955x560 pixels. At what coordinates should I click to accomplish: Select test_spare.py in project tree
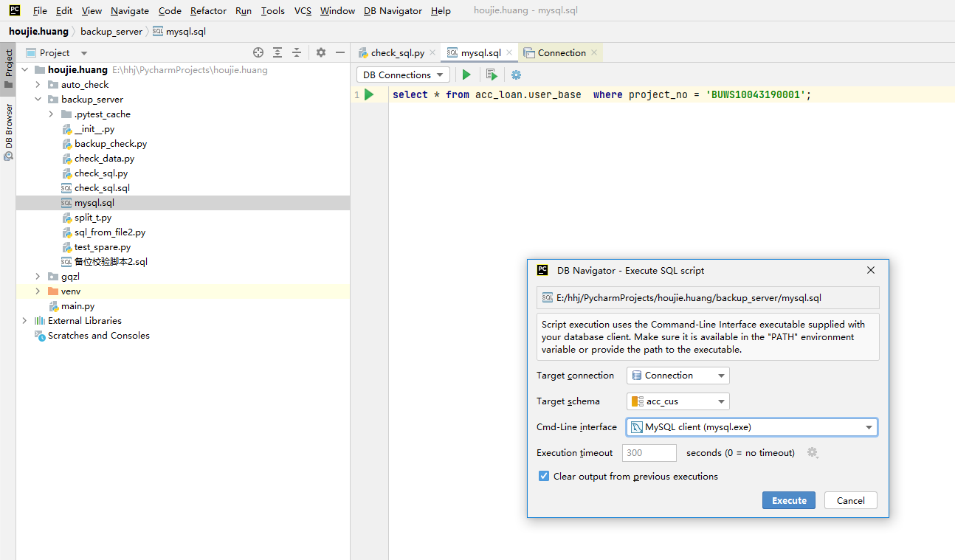click(103, 247)
